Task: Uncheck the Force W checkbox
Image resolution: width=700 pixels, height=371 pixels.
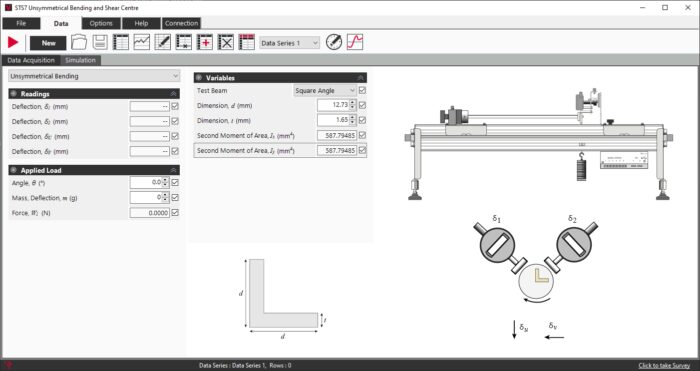Action: 175,213
